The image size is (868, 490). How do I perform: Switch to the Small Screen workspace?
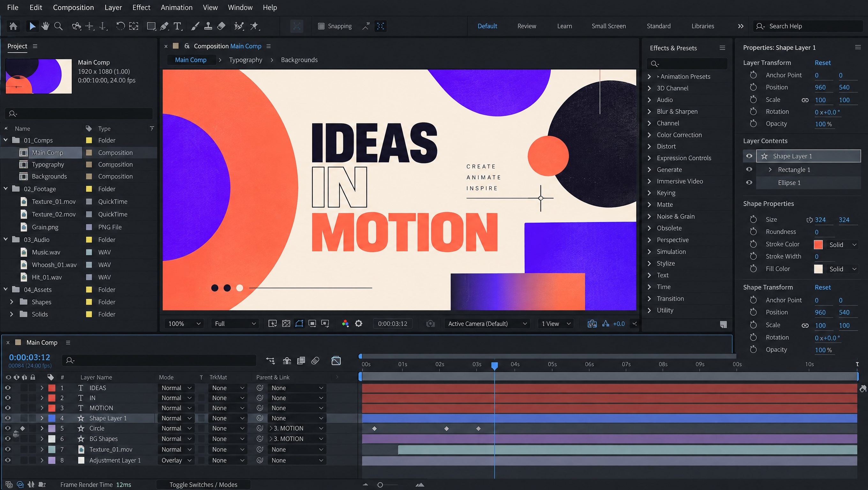click(609, 26)
